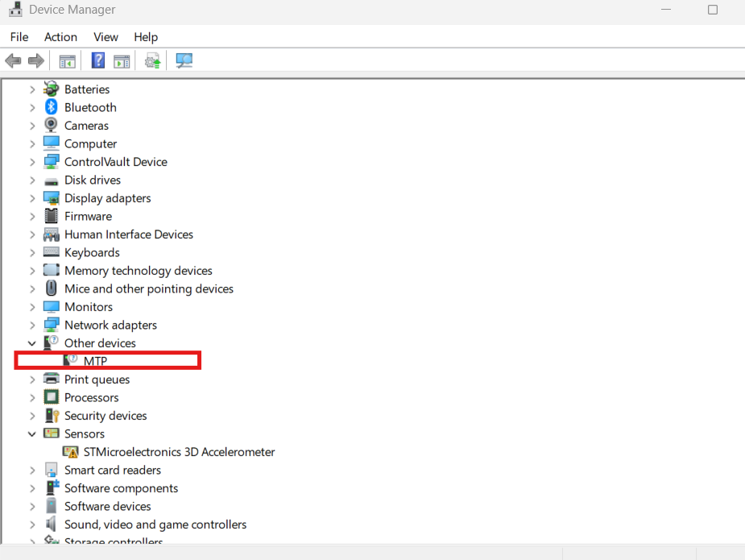Screen dimensions: 745x560
Task: Select the Other devices label
Action: (100, 342)
